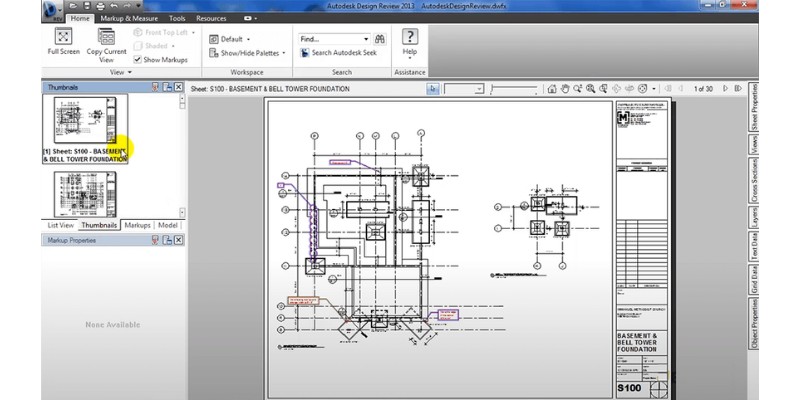This screenshot has width=800, height=400.
Task: Open the Tools ribbon tab
Action: click(x=177, y=18)
